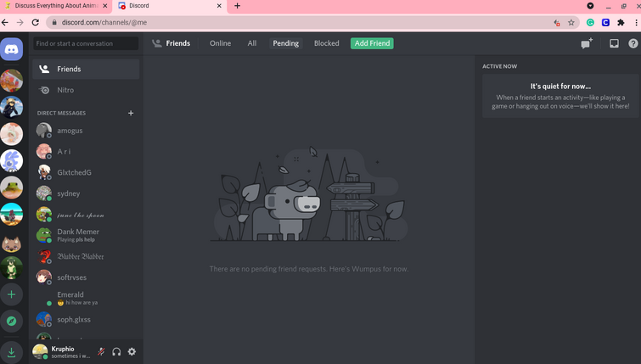Click Find or start a conversation field
The image size is (641, 364).
pos(86,43)
